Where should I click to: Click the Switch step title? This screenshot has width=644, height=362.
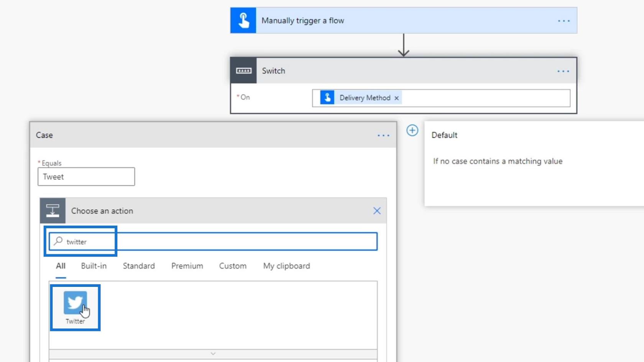(273, 71)
